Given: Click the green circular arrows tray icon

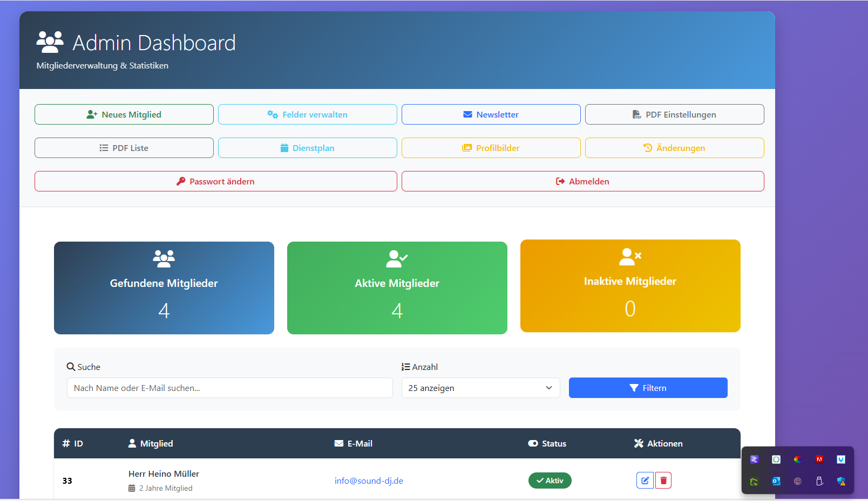Looking at the screenshot, I should coord(776,459).
